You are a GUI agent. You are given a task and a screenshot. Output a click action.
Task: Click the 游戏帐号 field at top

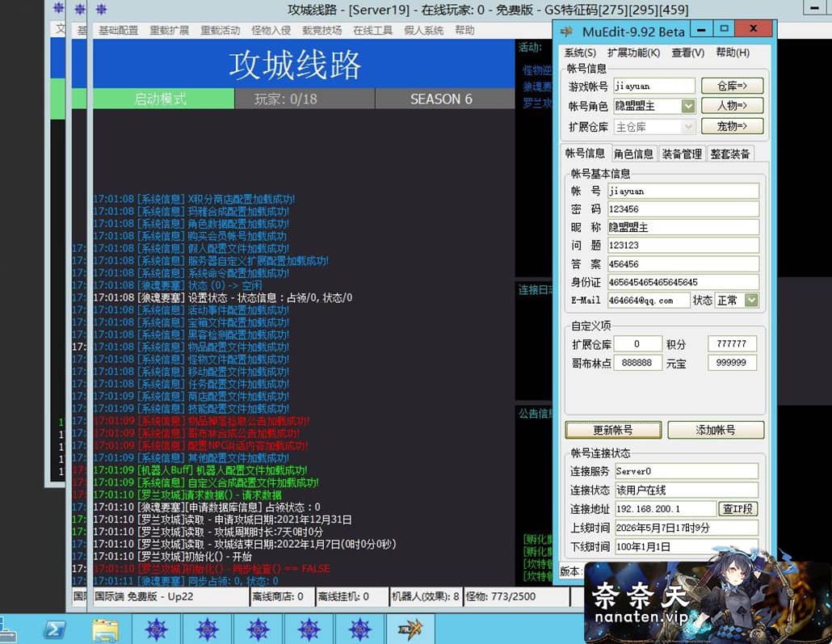pos(653,86)
